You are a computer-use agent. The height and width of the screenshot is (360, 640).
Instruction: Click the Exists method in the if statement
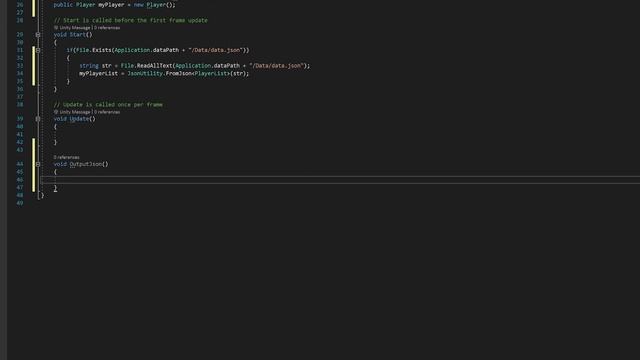[102, 50]
